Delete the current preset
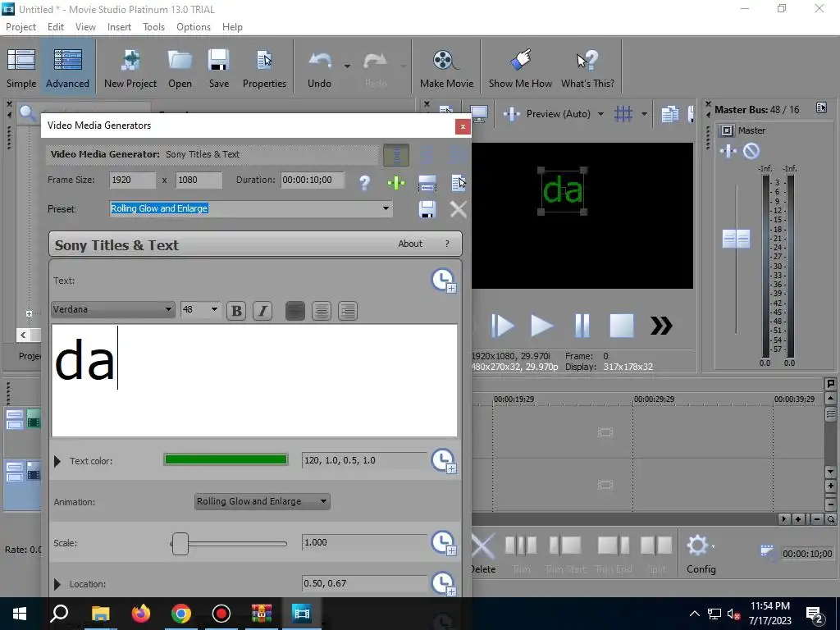 tap(459, 209)
